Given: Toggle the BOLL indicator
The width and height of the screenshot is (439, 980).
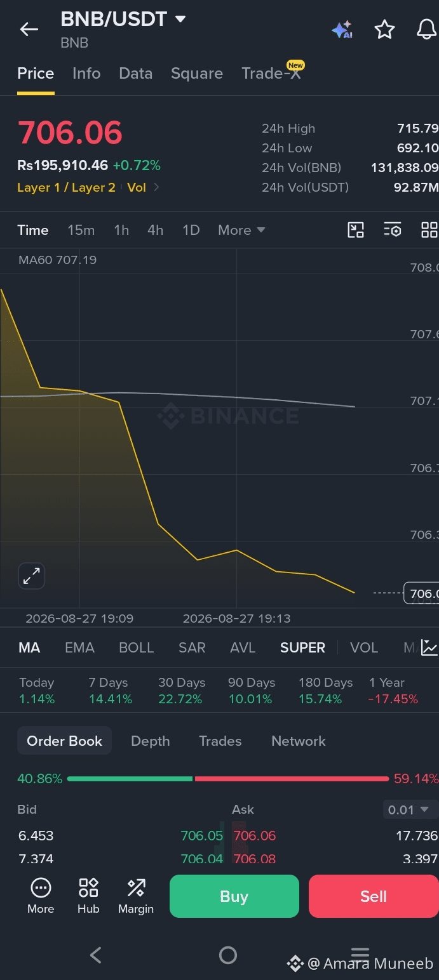Looking at the screenshot, I should [137, 647].
